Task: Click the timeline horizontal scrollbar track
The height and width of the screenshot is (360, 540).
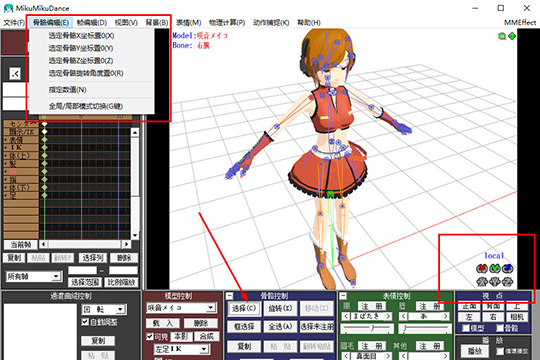Action: click(x=85, y=244)
